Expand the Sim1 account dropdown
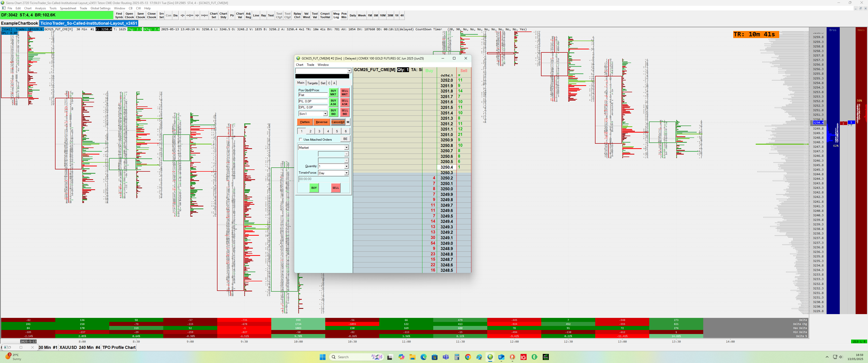Screen dimensions: 868x363 click(325, 114)
